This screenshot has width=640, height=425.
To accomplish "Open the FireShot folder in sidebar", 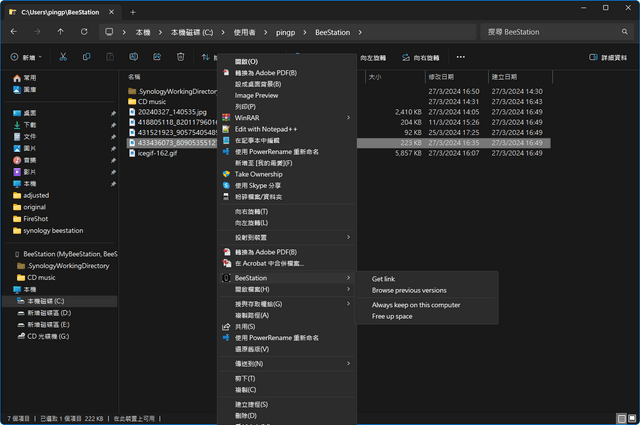I will pyautogui.click(x=31, y=219).
